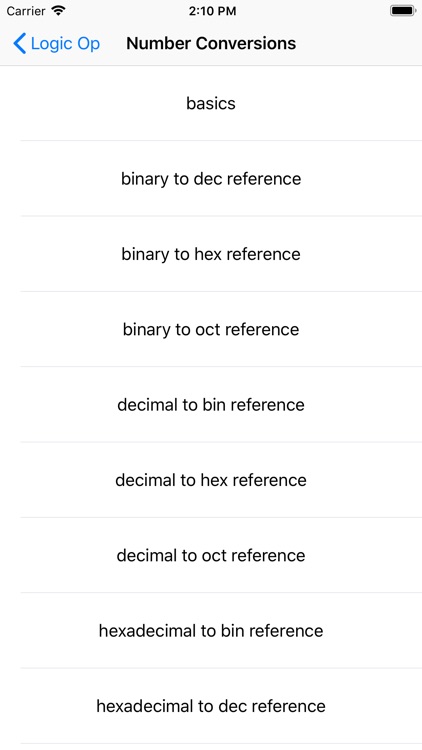Image resolution: width=422 pixels, height=750 pixels.
Task: Select hexadecimal to dec reference
Action: pyautogui.click(x=211, y=706)
